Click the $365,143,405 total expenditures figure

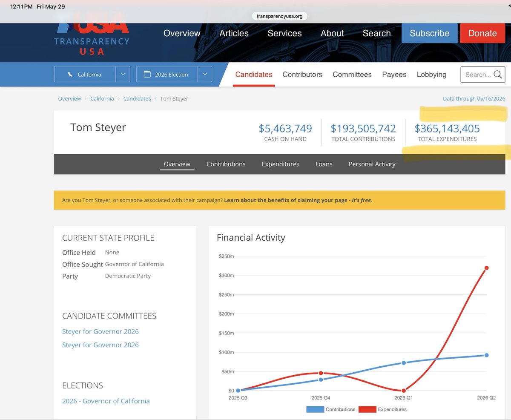[447, 128]
